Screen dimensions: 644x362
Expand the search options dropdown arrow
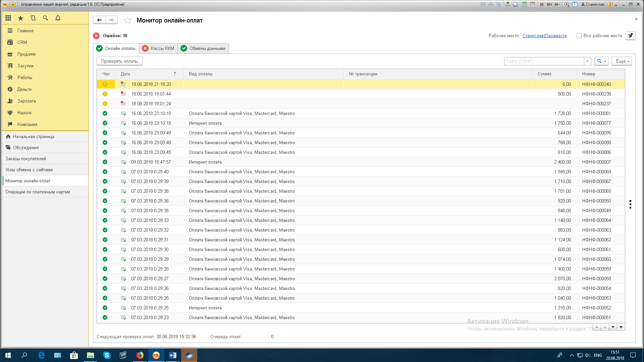point(605,61)
